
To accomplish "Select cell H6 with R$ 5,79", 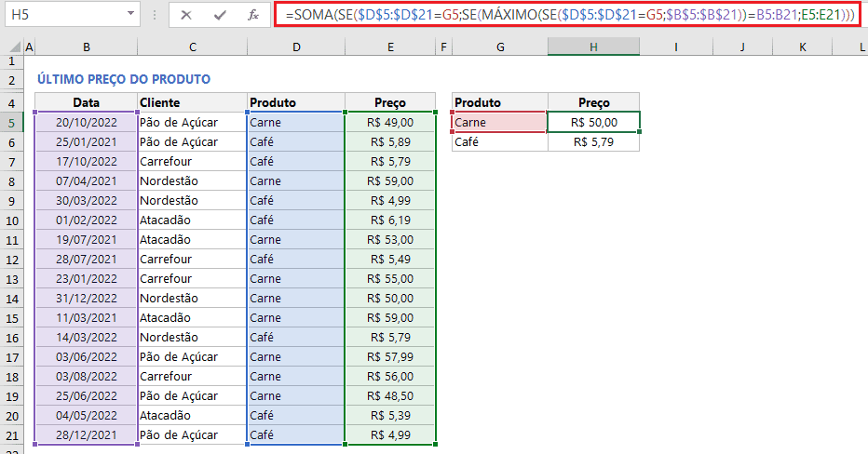I will [x=593, y=142].
